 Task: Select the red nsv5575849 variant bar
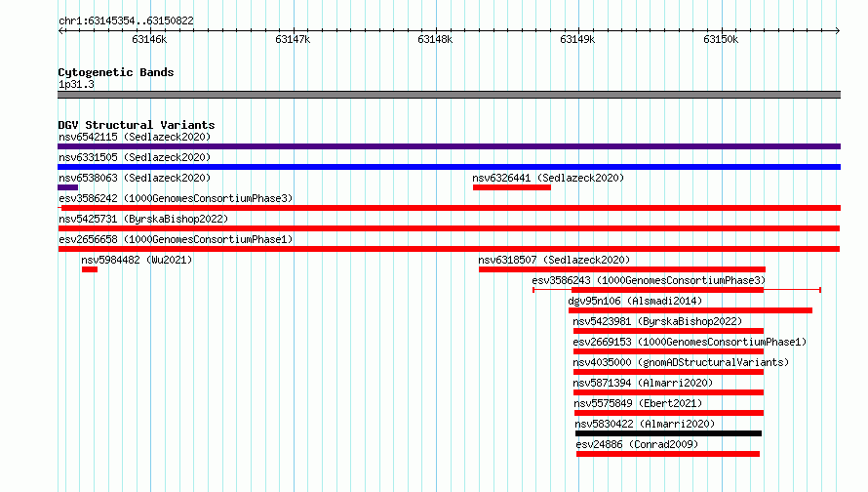669,413
